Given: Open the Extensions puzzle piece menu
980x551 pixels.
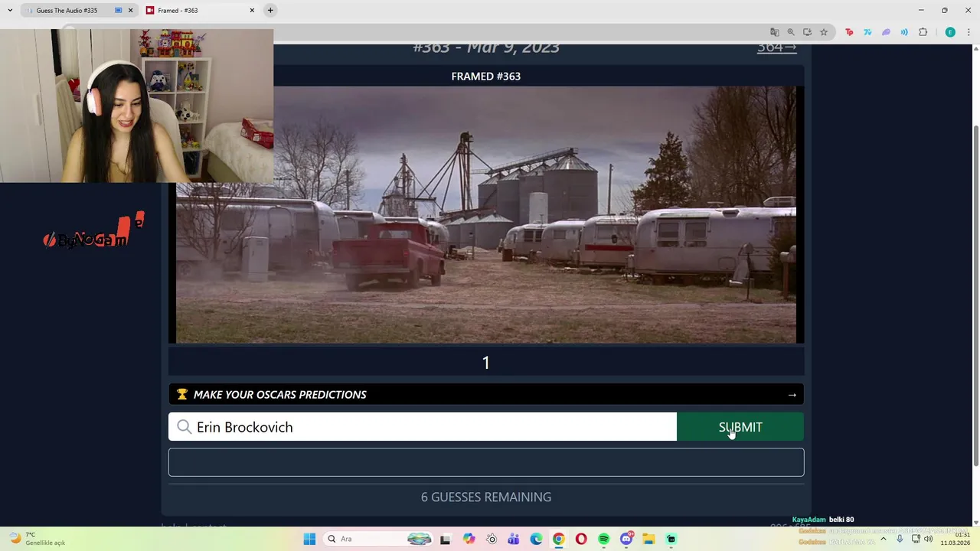Looking at the screenshot, I should click(x=923, y=32).
